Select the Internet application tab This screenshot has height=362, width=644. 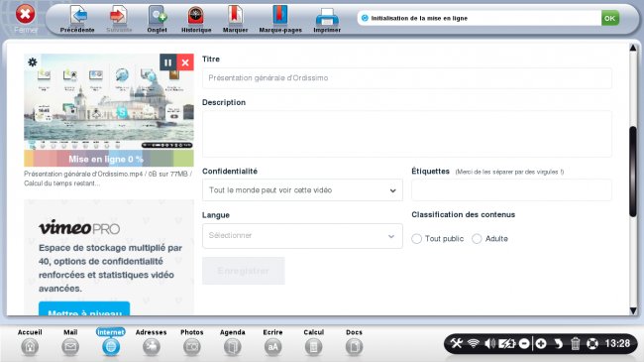[111, 342]
